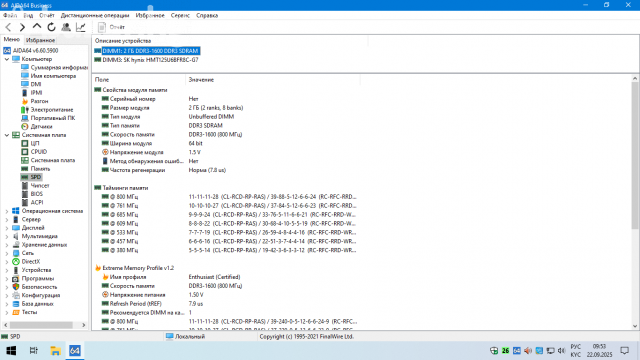The image size is (640, 360).
Task: Switch to the Избранное tab in sidebar
Action: (40, 40)
